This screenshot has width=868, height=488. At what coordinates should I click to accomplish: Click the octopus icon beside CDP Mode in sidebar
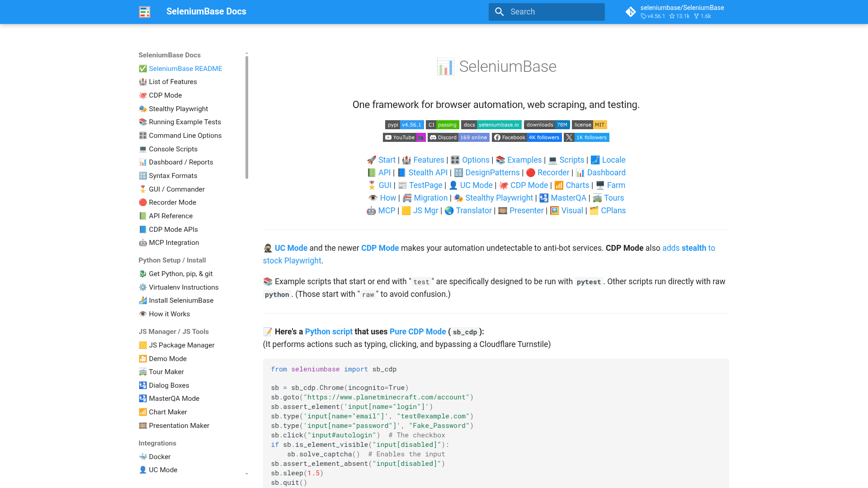tap(143, 95)
